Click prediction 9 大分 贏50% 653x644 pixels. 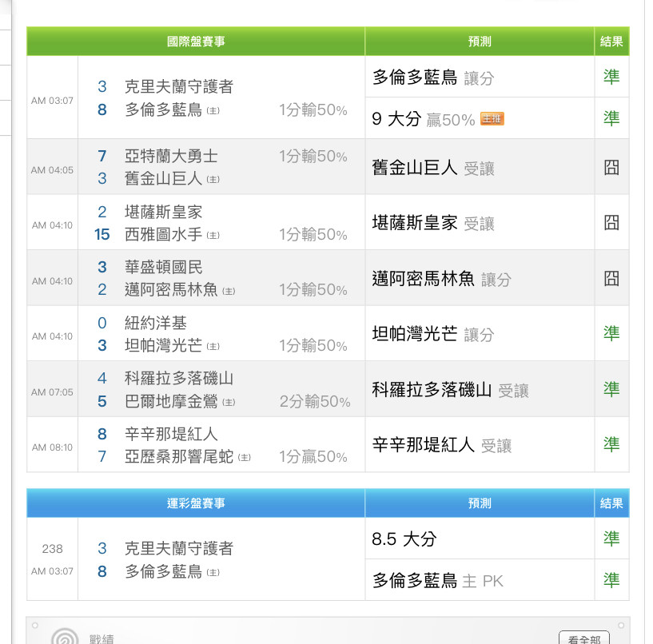[423, 119]
